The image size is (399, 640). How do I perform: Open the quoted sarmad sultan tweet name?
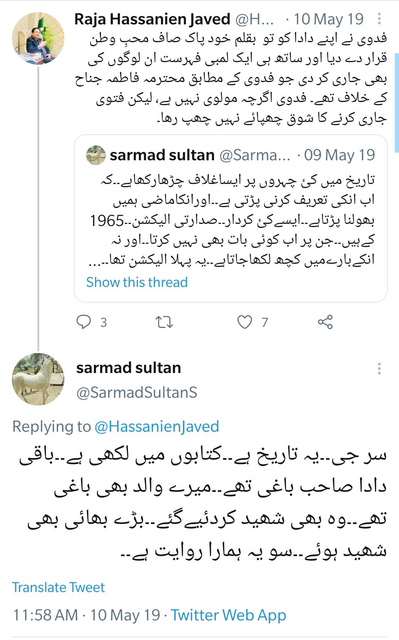162,155
